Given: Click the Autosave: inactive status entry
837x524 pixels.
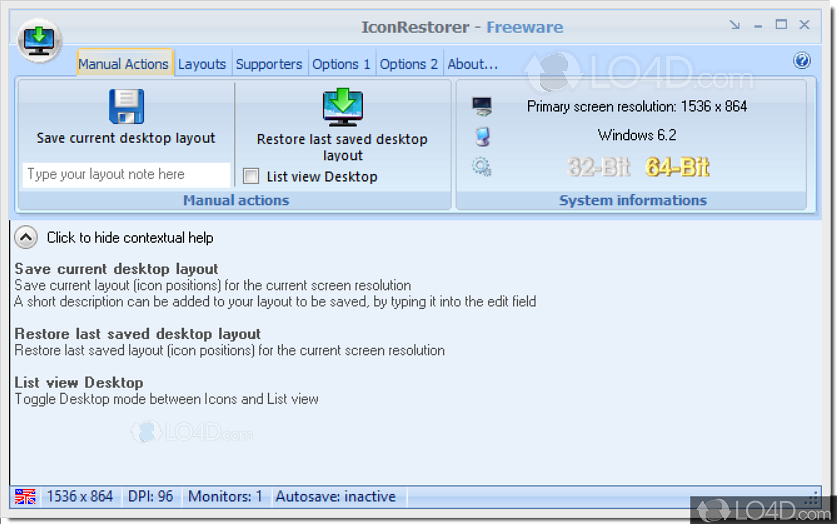Looking at the screenshot, I should click(336, 496).
